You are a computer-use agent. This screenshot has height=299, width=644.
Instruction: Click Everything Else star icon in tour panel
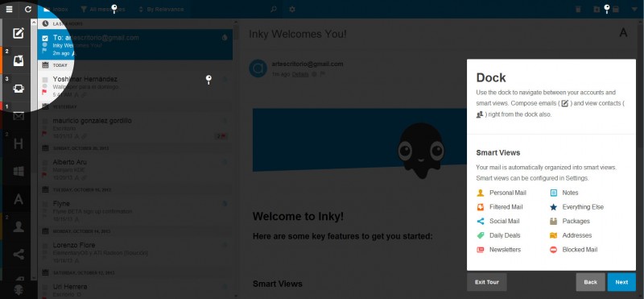553,207
